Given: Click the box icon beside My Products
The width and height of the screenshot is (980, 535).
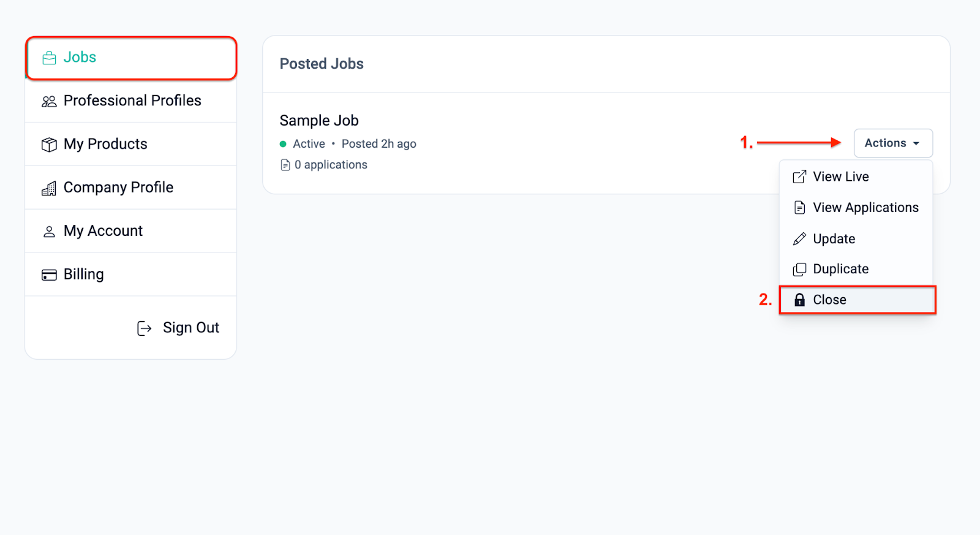Looking at the screenshot, I should pyautogui.click(x=49, y=145).
